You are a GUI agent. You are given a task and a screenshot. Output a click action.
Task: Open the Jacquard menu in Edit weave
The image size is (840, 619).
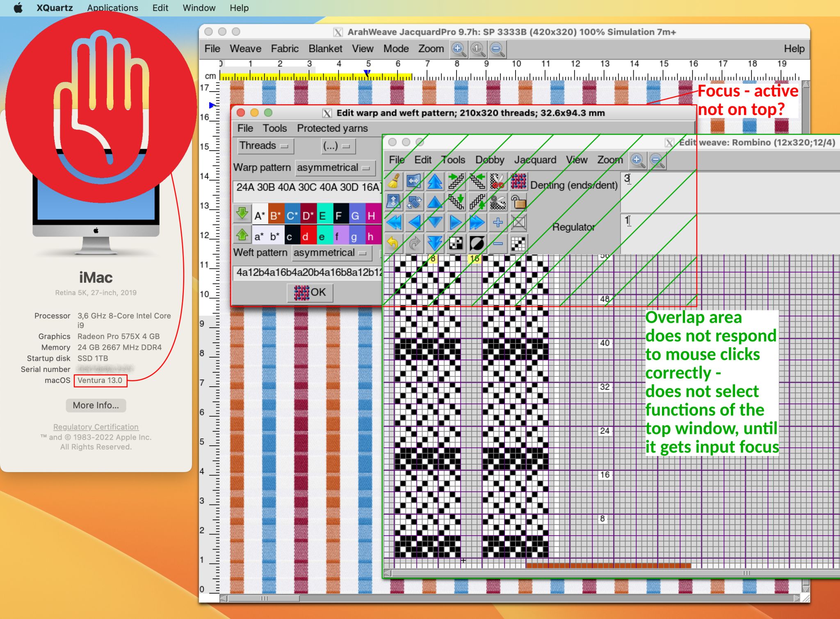tap(535, 160)
